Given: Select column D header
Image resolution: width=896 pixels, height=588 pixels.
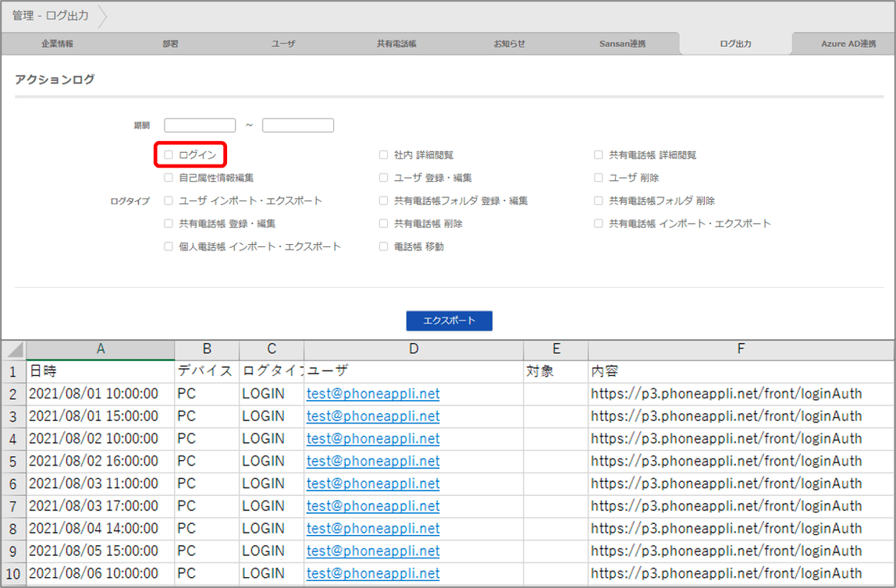Looking at the screenshot, I should (414, 349).
